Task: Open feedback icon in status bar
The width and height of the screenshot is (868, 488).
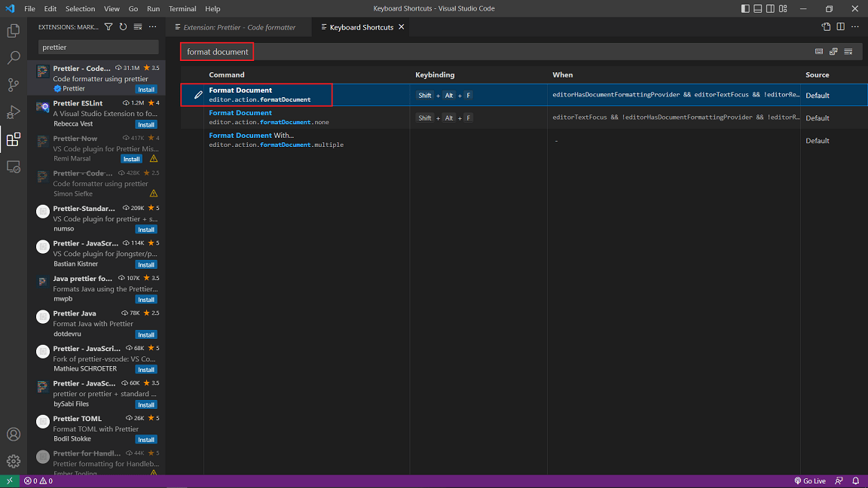Action: point(839,480)
